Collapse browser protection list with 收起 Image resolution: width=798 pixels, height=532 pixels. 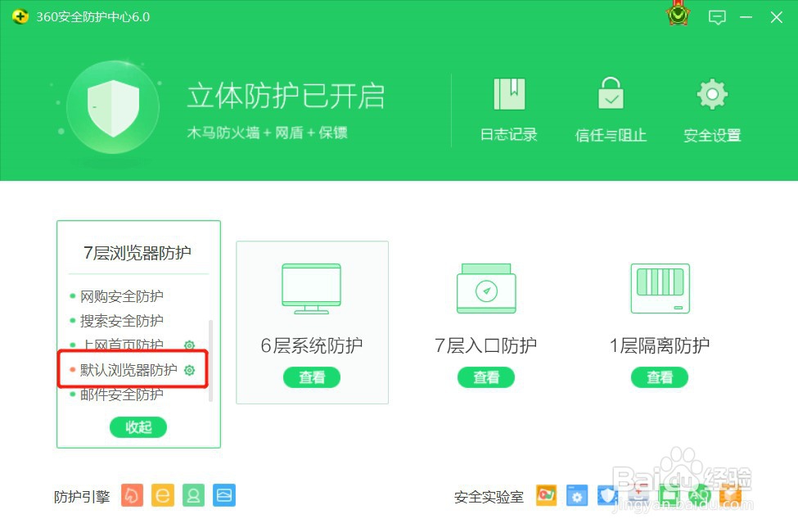point(138,427)
